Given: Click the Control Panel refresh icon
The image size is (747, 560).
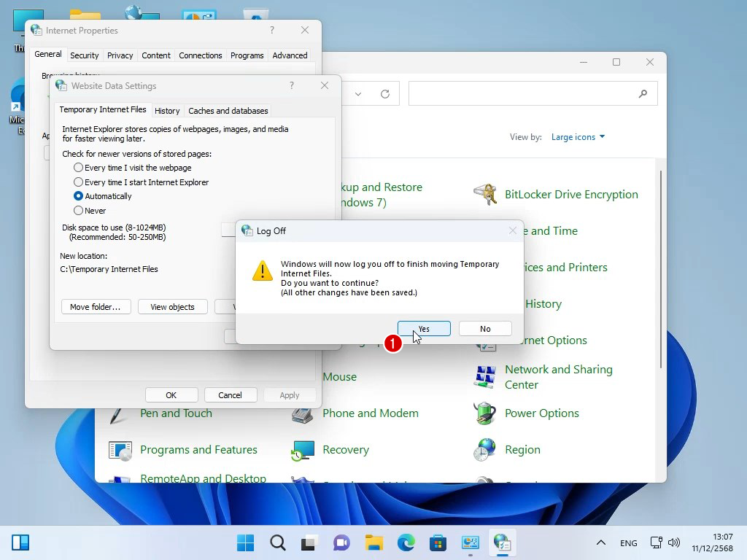Looking at the screenshot, I should [x=385, y=93].
